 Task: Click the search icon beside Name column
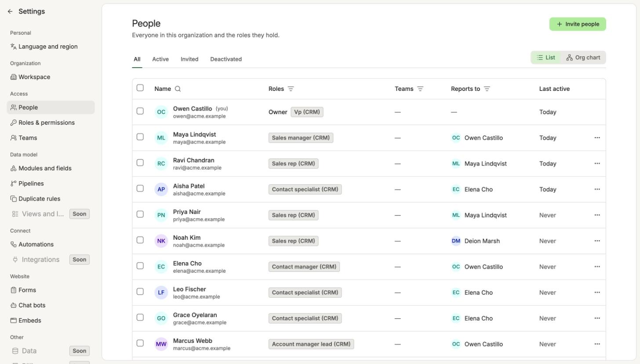[178, 89]
